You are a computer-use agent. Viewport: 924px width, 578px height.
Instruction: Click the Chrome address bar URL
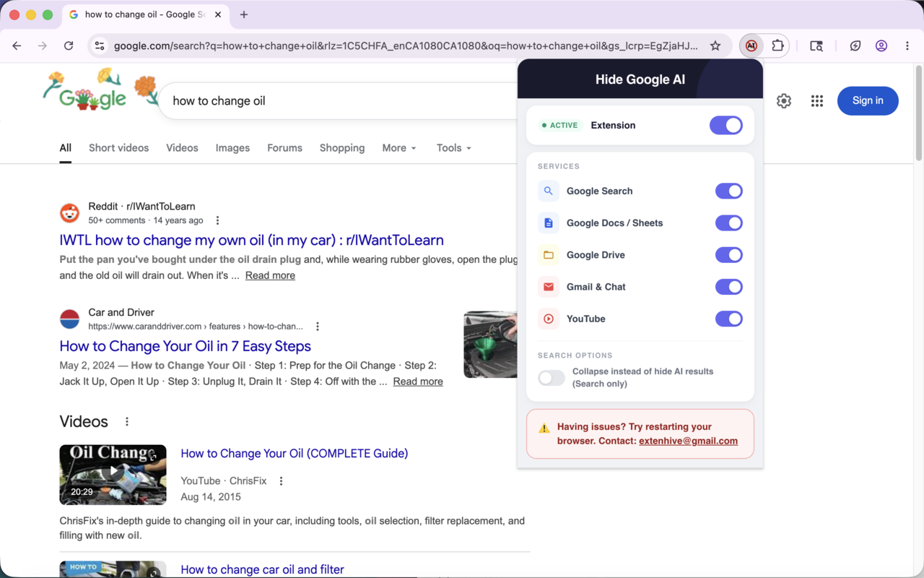point(406,46)
